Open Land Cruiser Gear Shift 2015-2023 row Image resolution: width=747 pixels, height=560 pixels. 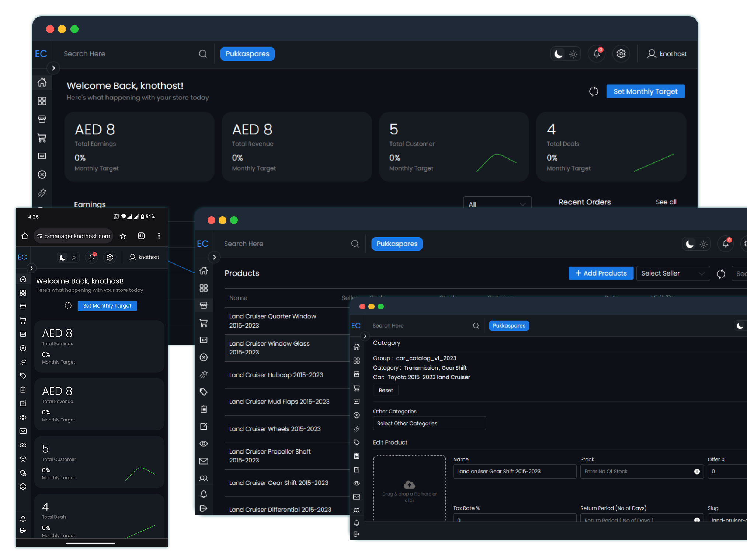[x=278, y=483]
